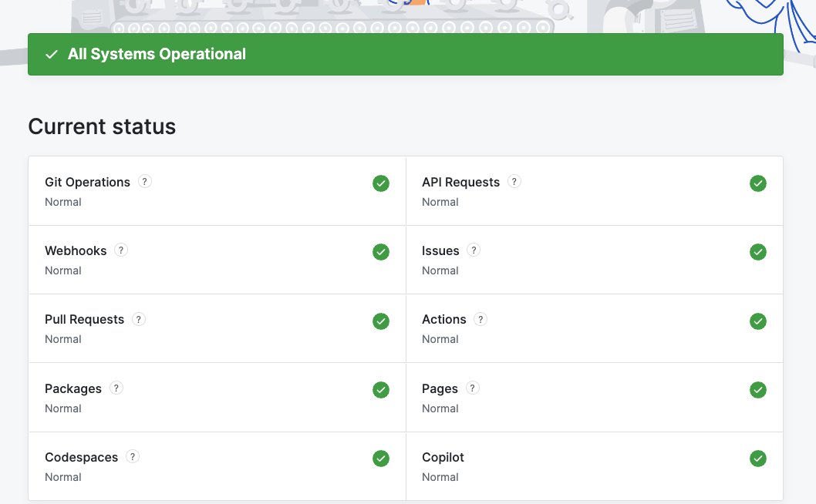The width and height of the screenshot is (816, 504).
Task: Click the Pull Requests status checkmark
Action: pyautogui.click(x=381, y=321)
